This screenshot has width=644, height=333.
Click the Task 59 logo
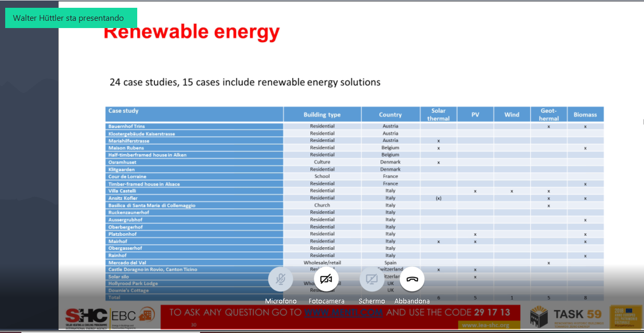(566, 316)
